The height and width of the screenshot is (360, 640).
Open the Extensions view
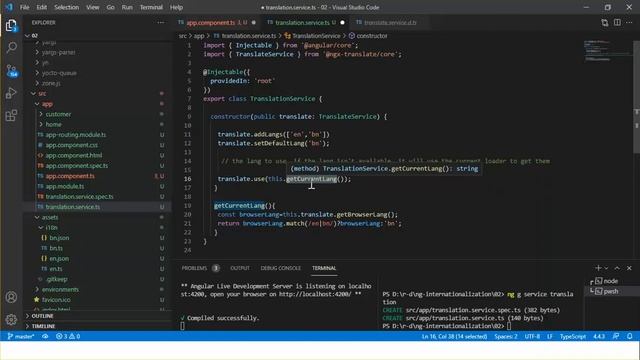11,116
